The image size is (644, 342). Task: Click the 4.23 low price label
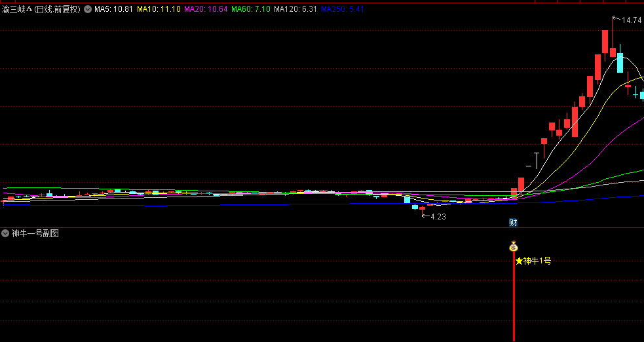tap(438, 217)
